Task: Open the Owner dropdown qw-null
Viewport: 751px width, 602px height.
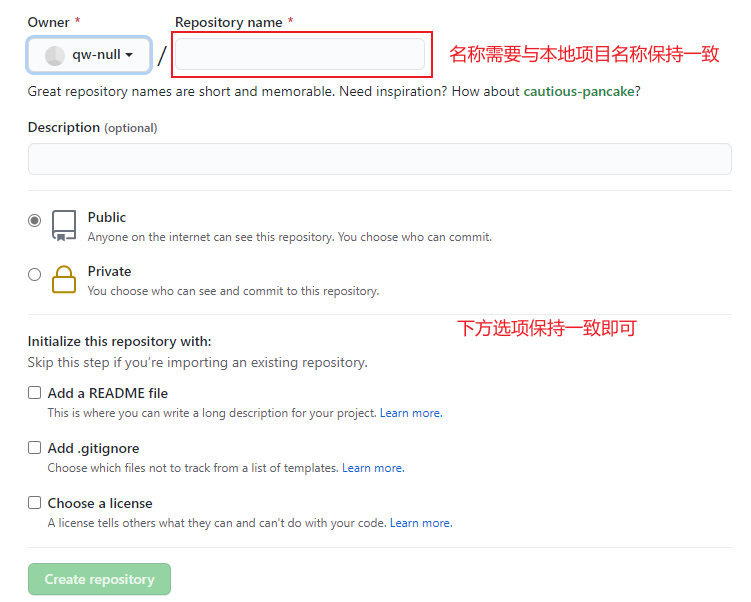Action: pyautogui.click(x=89, y=55)
